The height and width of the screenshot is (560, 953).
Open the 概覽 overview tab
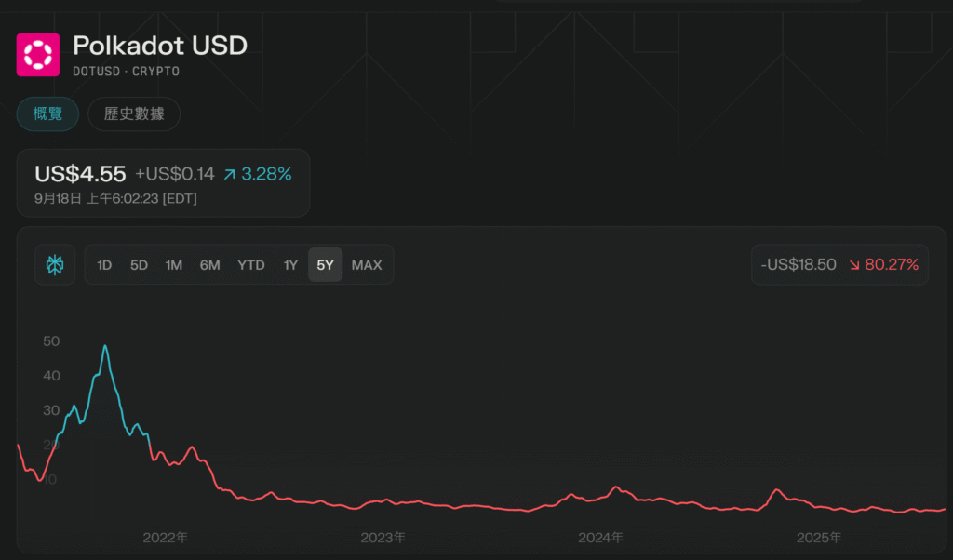click(47, 114)
